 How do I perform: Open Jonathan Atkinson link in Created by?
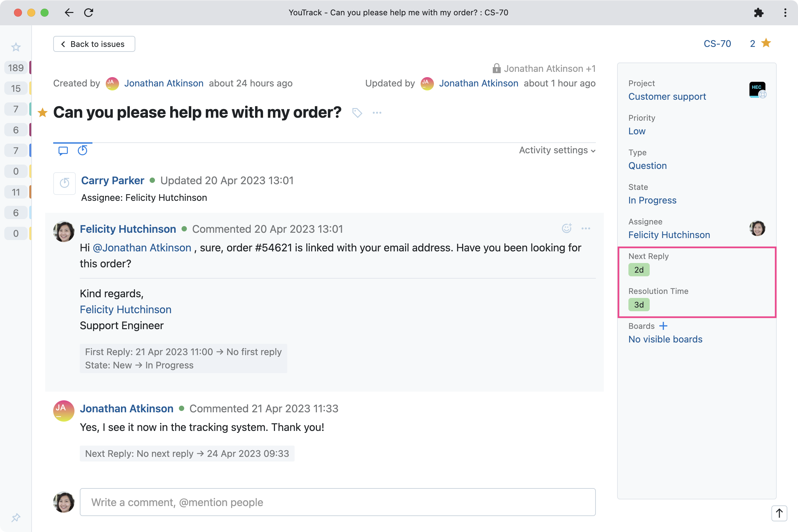[164, 83]
